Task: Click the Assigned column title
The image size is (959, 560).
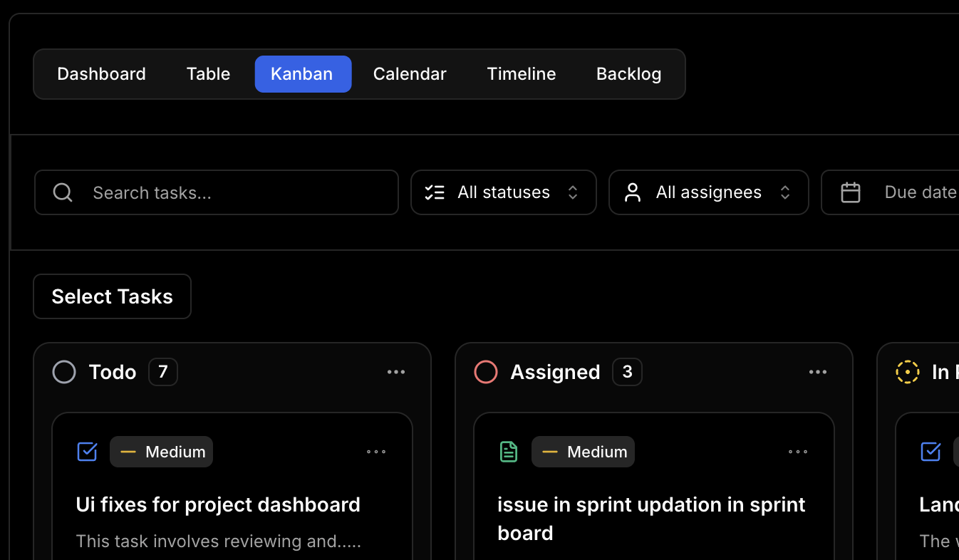Action: (555, 372)
